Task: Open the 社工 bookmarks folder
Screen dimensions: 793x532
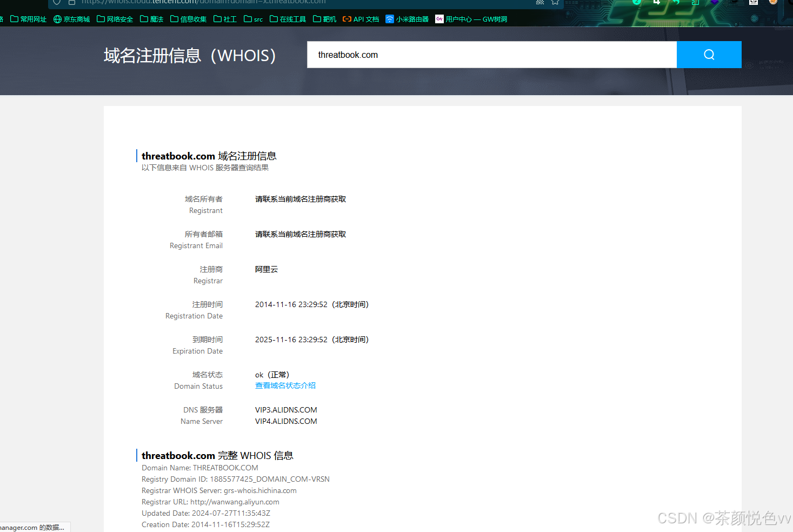Action: tap(225, 19)
